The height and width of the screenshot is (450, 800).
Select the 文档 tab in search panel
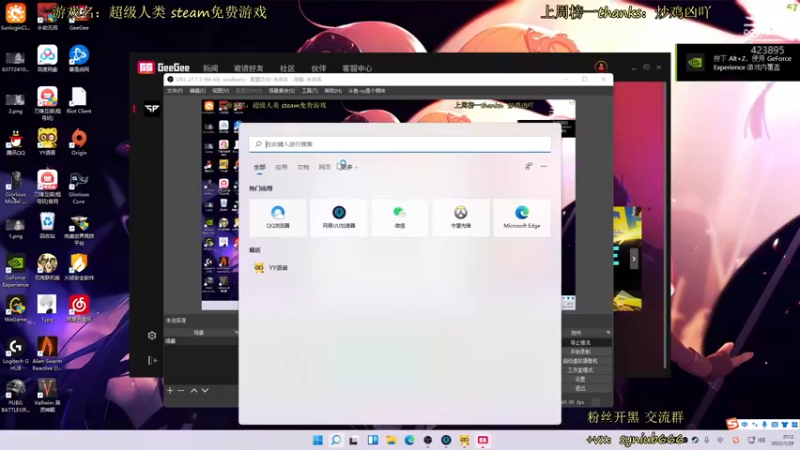click(303, 167)
